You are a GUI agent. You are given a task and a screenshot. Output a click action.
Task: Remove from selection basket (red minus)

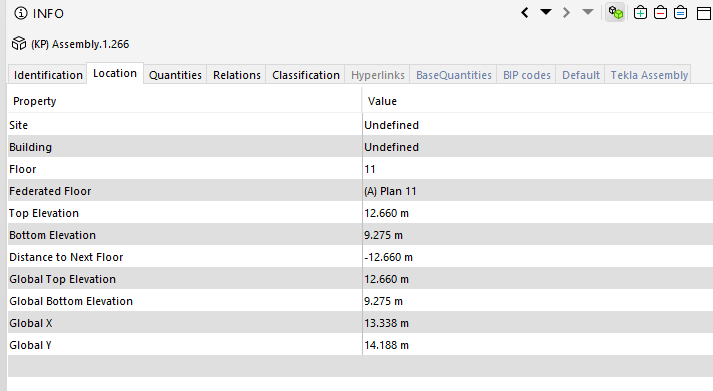pyautogui.click(x=660, y=13)
